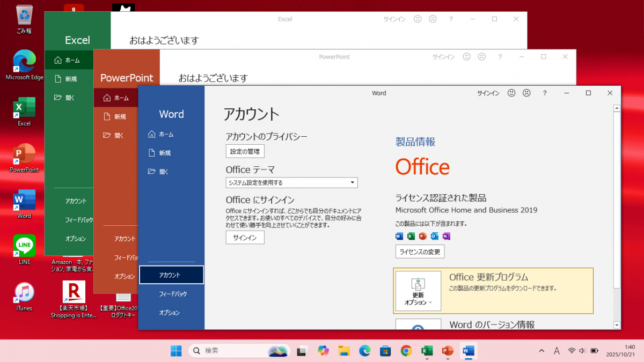Open Word help question mark icon
644x362 pixels.
545,93
